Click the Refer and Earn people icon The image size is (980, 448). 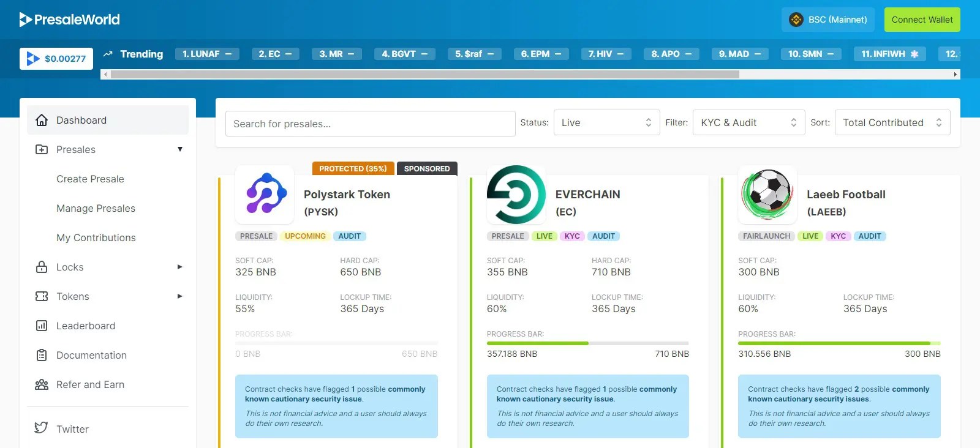[42, 384]
